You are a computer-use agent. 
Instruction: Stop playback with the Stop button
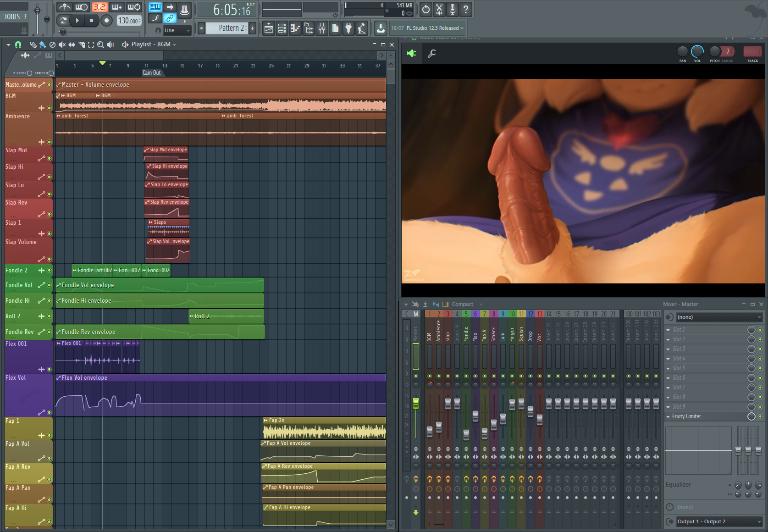(x=91, y=20)
